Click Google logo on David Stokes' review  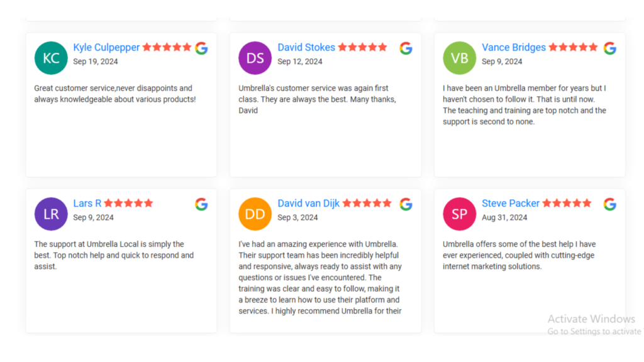coord(406,48)
